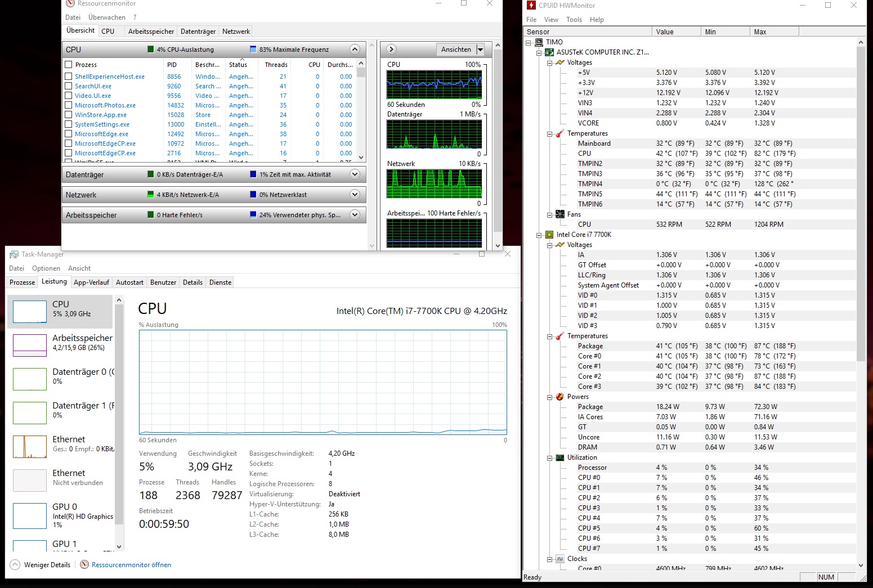Check the SearchUI.exe process checkbox

pos(69,86)
